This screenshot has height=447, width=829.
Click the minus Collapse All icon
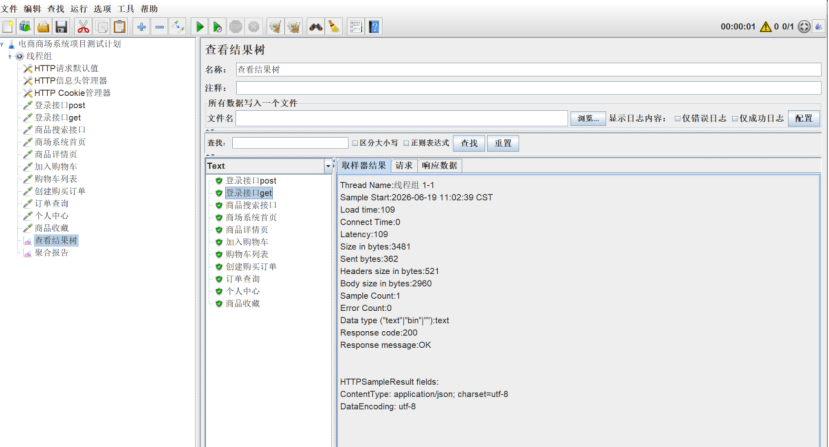point(159,26)
